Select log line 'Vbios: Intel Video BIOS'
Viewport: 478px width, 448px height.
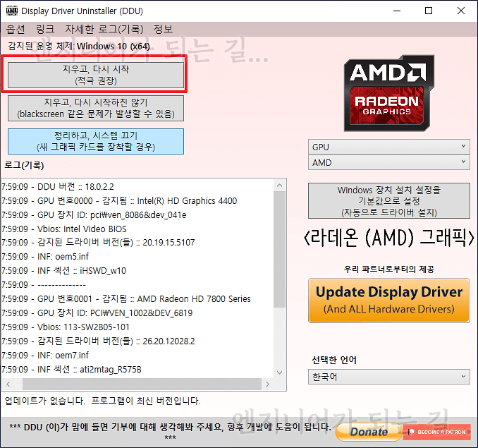coord(64,229)
